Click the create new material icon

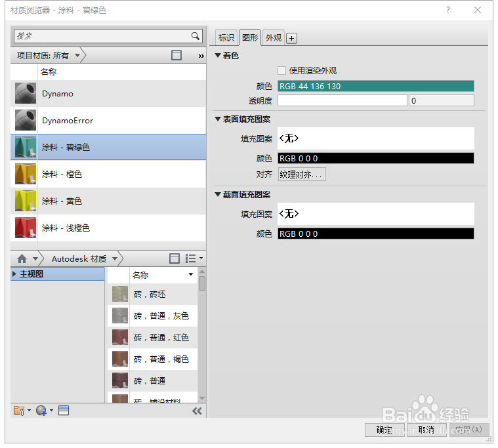pyautogui.click(x=41, y=411)
